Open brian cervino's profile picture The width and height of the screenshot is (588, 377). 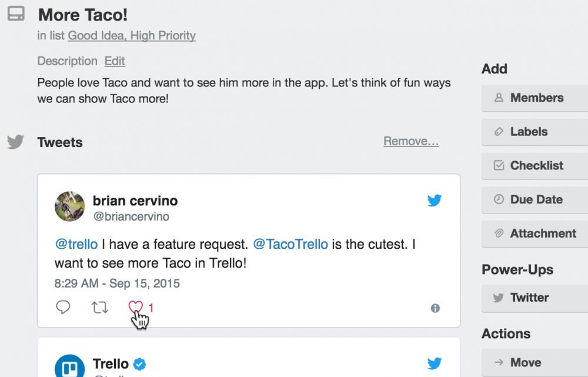pyautogui.click(x=69, y=206)
